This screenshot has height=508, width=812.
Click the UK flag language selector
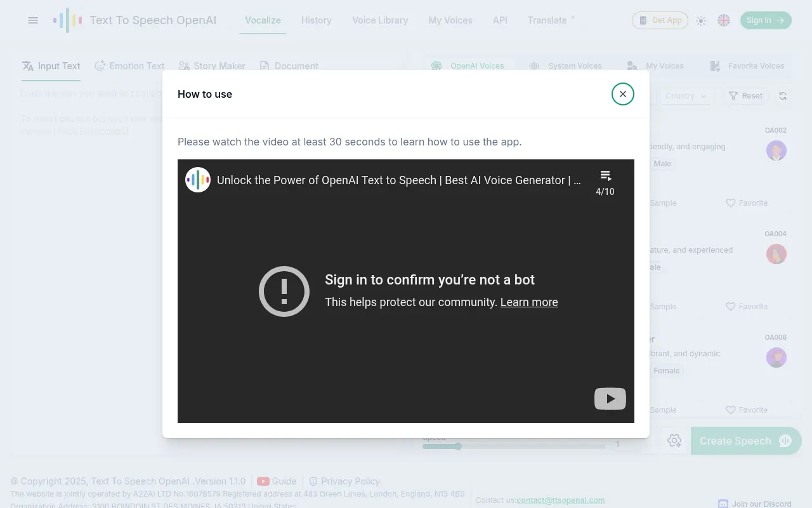pos(724,20)
